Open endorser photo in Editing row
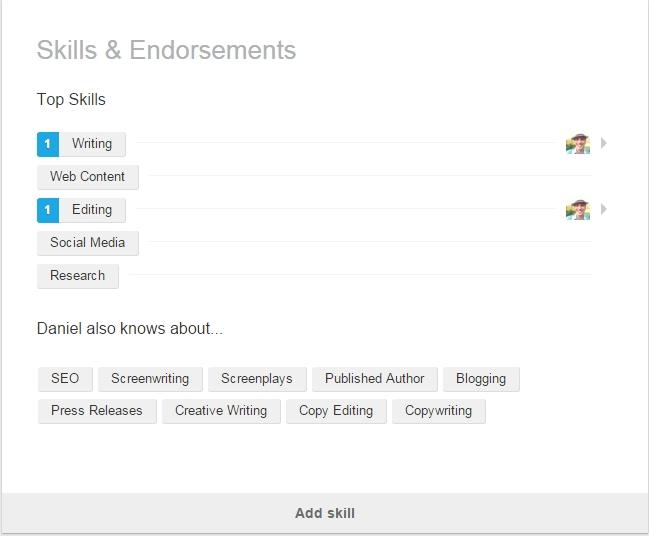The width and height of the screenshot is (649, 536). coord(578,209)
